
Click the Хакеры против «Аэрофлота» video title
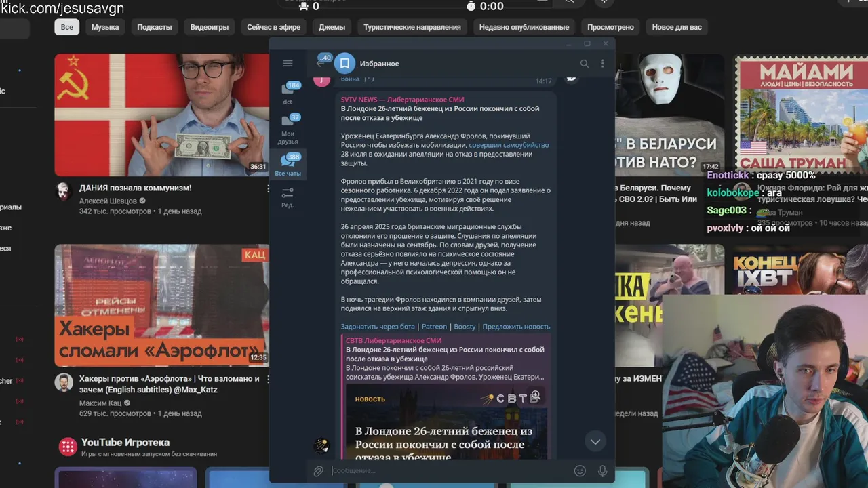click(170, 384)
